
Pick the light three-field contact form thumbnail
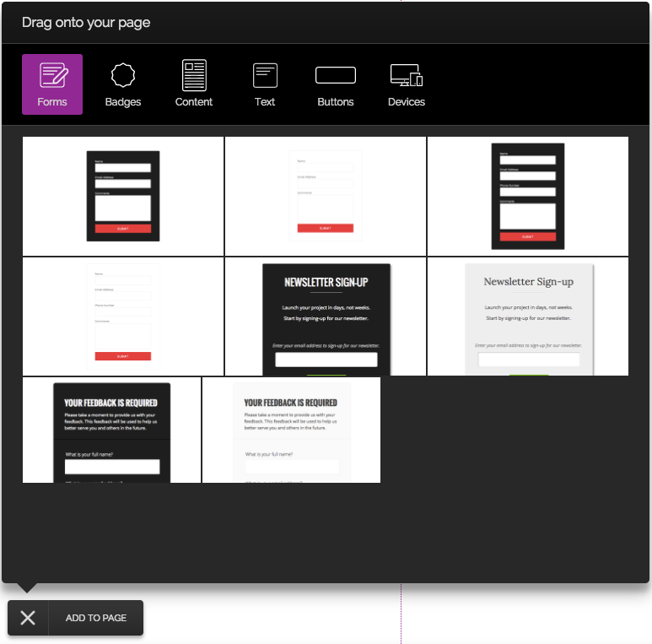click(x=326, y=196)
